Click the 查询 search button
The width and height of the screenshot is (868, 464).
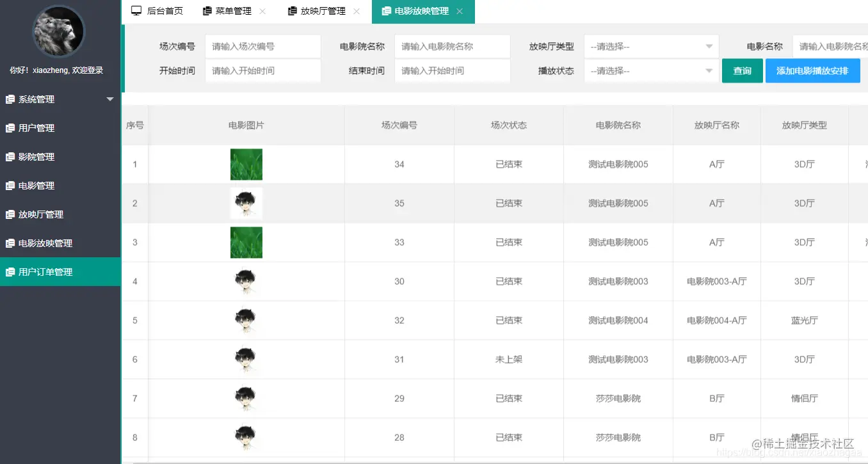pos(742,70)
